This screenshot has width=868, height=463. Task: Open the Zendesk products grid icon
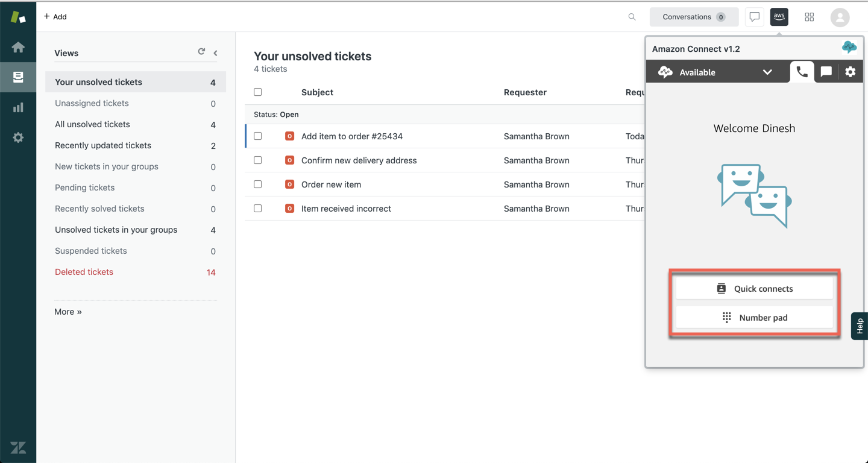pyautogui.click(x=810, y=17)
